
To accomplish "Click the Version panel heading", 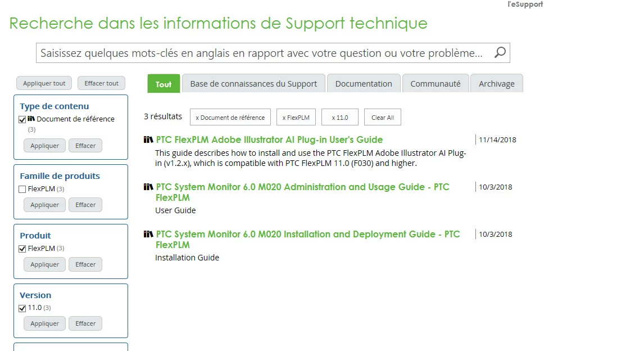I will tap(35, 295).
